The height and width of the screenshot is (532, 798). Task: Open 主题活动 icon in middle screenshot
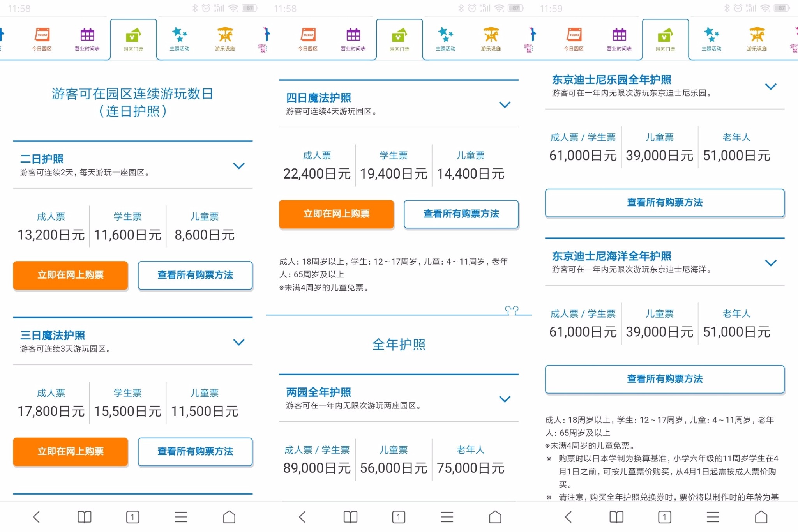coord(445,39)
